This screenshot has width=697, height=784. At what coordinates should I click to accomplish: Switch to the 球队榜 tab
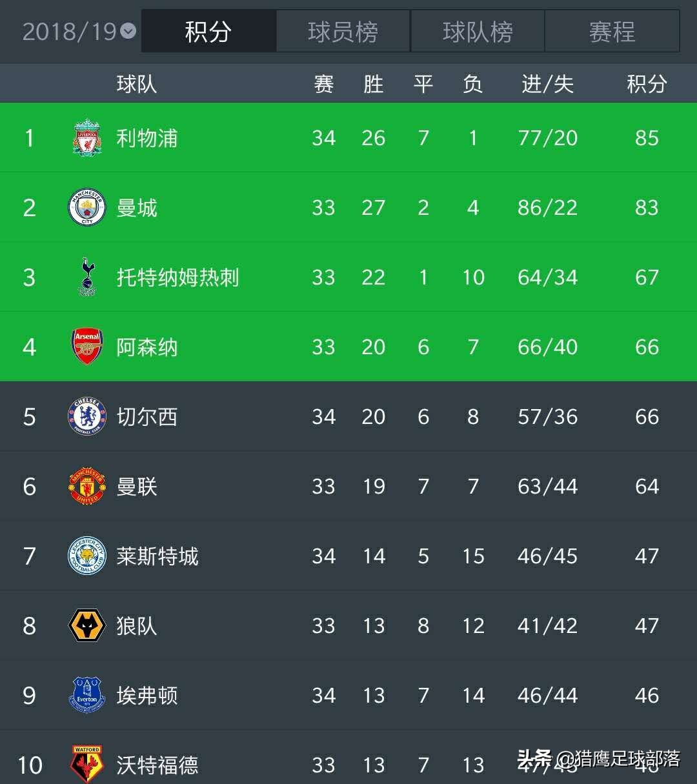click(x=478, y=31)
